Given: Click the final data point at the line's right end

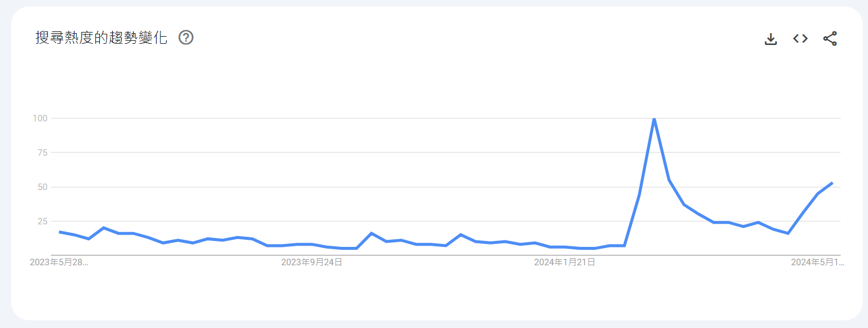Looking at the screenshot, I should click(x=832, y=183).
